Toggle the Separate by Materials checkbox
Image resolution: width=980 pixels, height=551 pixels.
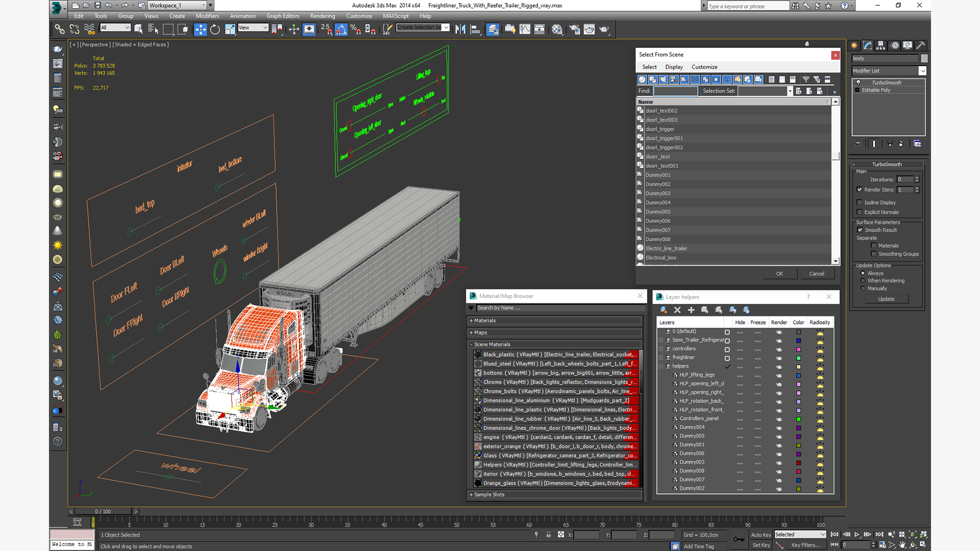pyautogui.click(x=874, y=246)
